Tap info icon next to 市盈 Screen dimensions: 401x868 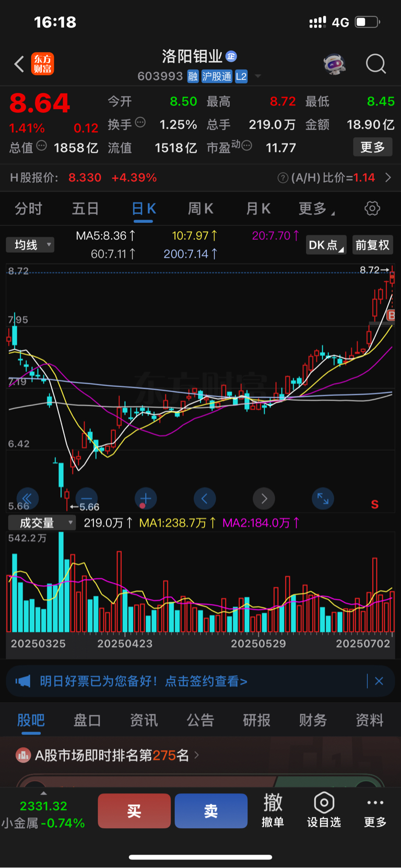point(246,146)
